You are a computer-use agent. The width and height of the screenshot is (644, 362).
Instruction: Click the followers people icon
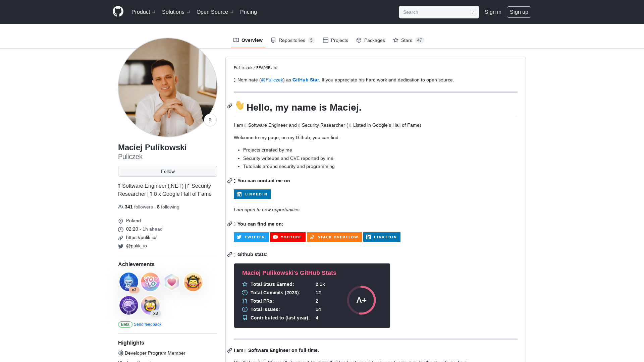click(x=121, y=207)
